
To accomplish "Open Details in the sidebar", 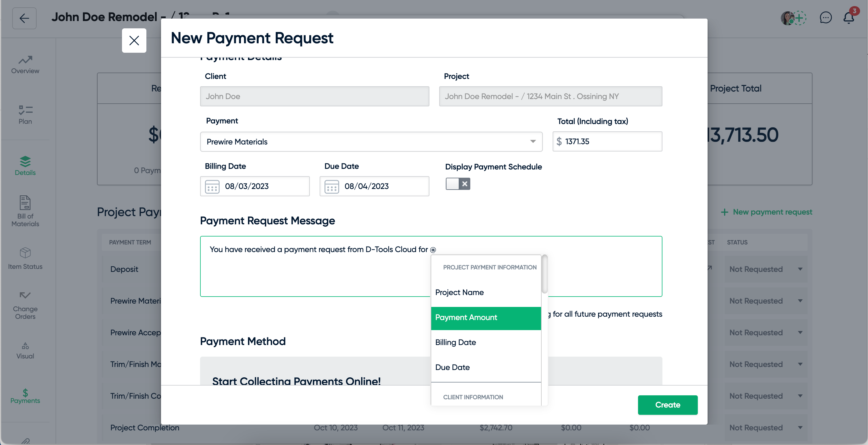I will pyautogui.click(x=25, y=166).
